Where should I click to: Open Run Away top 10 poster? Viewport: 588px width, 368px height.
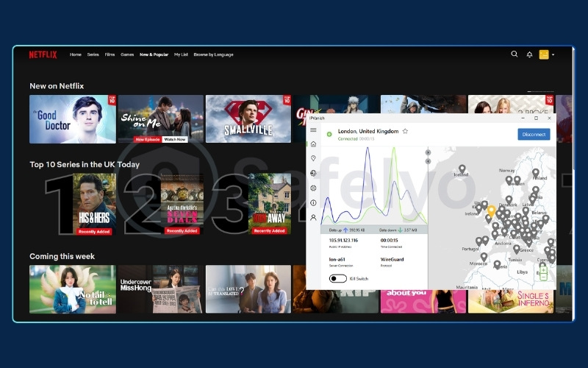pos(270,205)
